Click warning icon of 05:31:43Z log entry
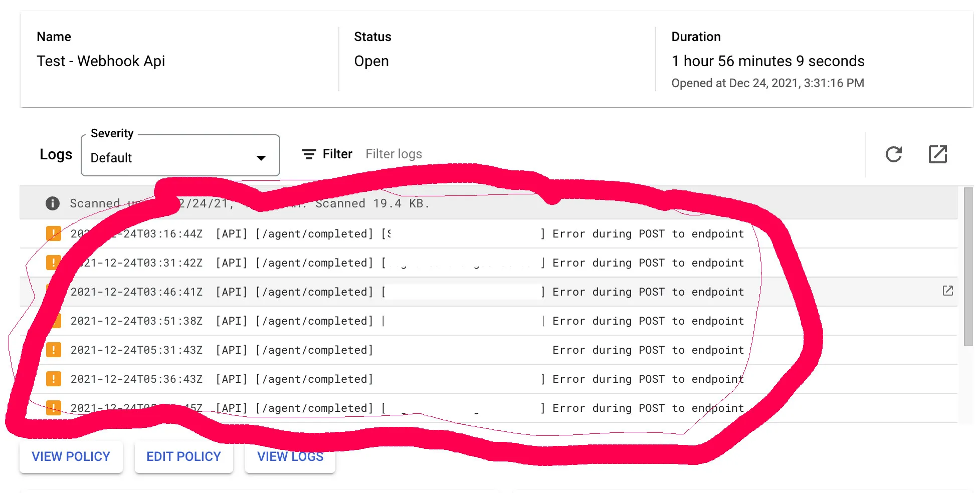Screen dimensions: 980x493 [54, 350]
